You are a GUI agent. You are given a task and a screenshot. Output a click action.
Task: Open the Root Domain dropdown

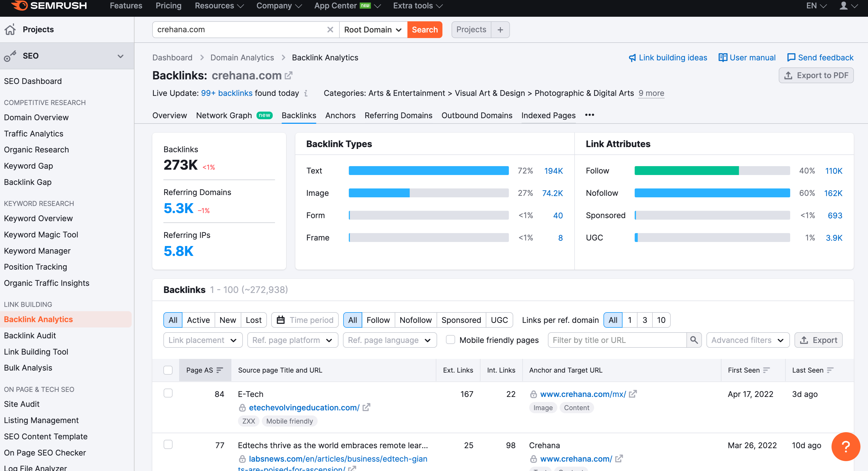point(373,30)
